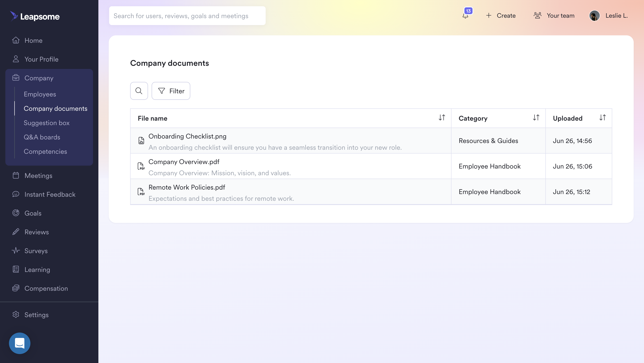This screenshot has height=363, width=644.
Task: Open the notifications bell
Action: [x=465, y=16]
